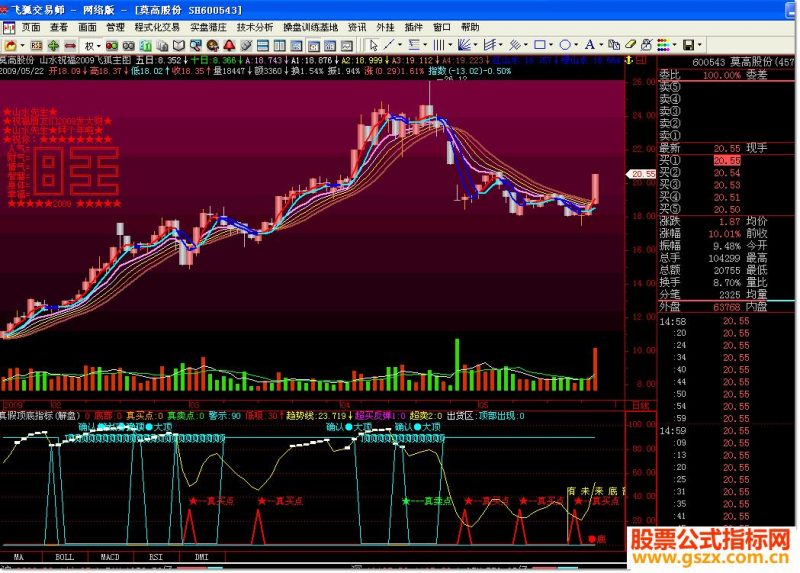Select the ellipse drawing tool
The width and height of the screenshot is (800, 573).
click(x=565, y=45)
